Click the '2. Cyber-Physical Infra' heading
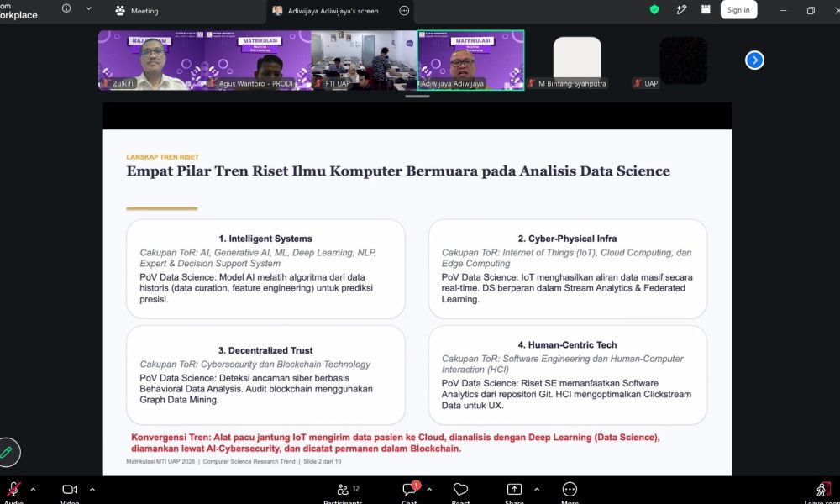Screen dimensions: 840x504 (567, 239)
